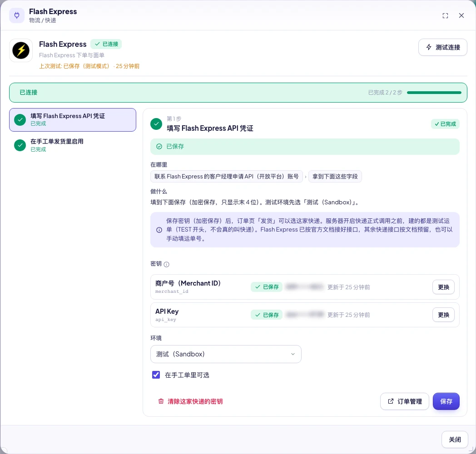Image resolution: width=476 pixels, height=454 pixels.
Task: Click the plug icon in the dialog header
Action: [17, 15]
